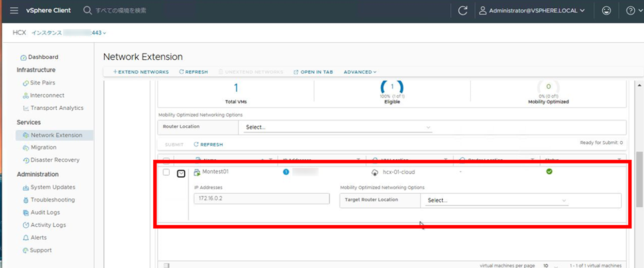Click the global refresh icon in header
This screenshot has height=268, width=644.
(x=463, y=10)
